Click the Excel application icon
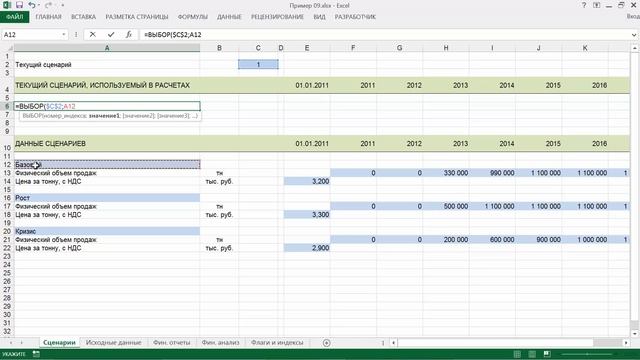The image size is (640, 360). click(7, 5)
